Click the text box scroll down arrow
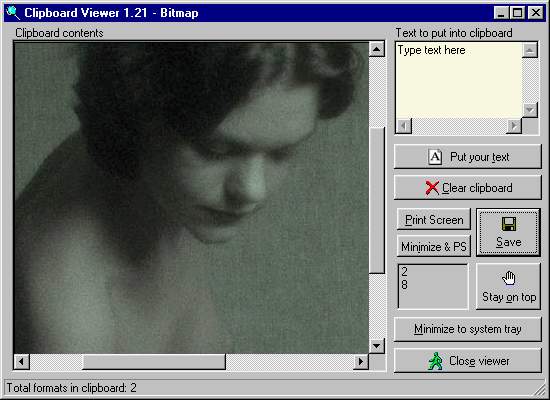The height and width of the screenshot is (400, 550). click(x=530, y=110)
